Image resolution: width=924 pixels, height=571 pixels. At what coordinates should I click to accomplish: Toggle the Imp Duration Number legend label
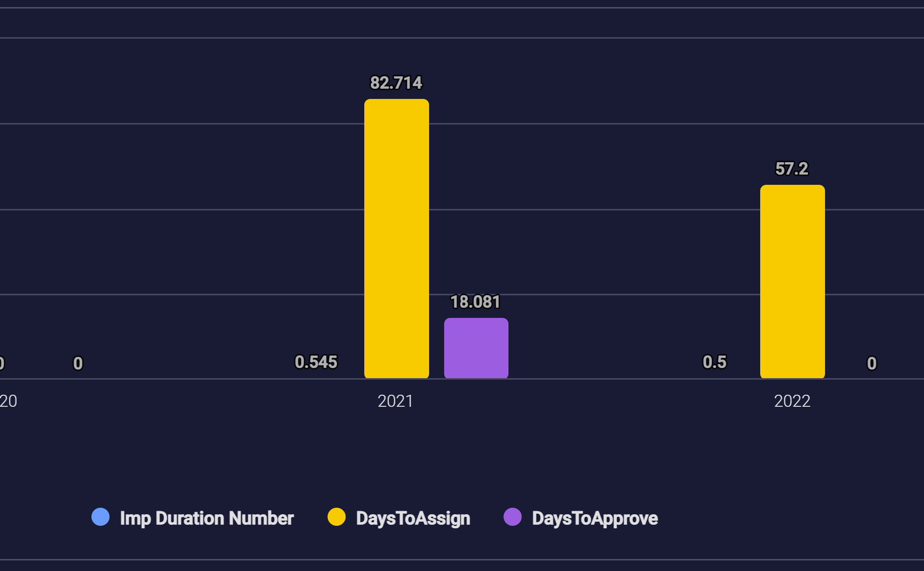tap(207, 518)
